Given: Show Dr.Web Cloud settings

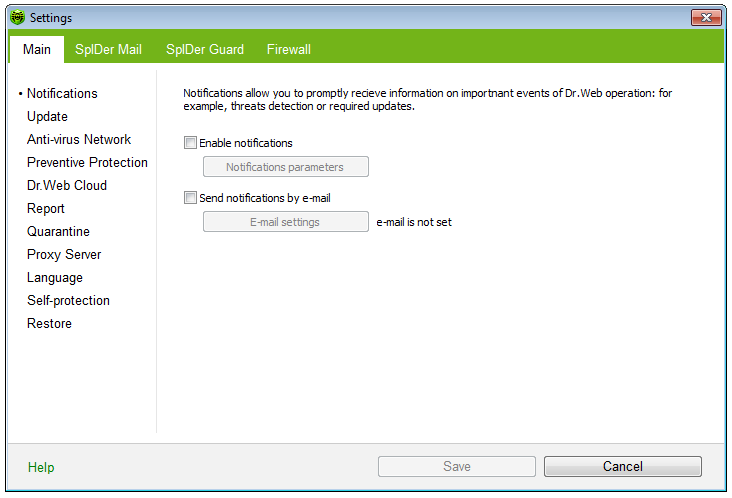Looking at the screenshot, I should tap(67, 185).
